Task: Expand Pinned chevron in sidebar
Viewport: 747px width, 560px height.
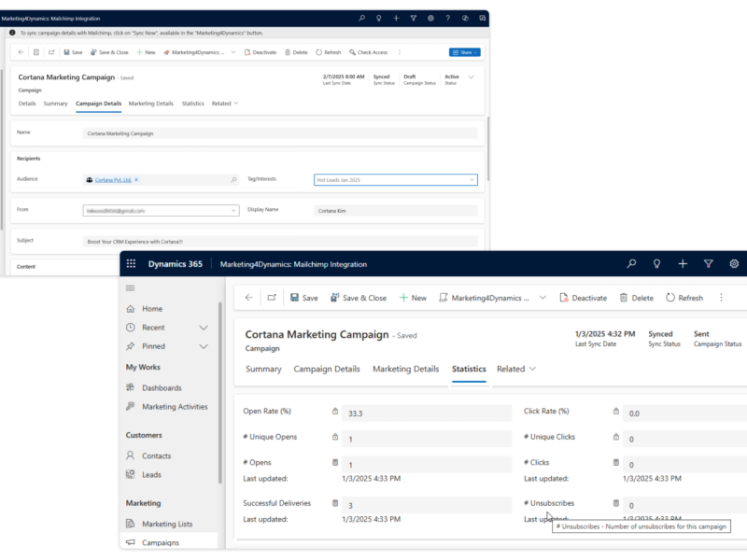Action: [x=204, y=346]
